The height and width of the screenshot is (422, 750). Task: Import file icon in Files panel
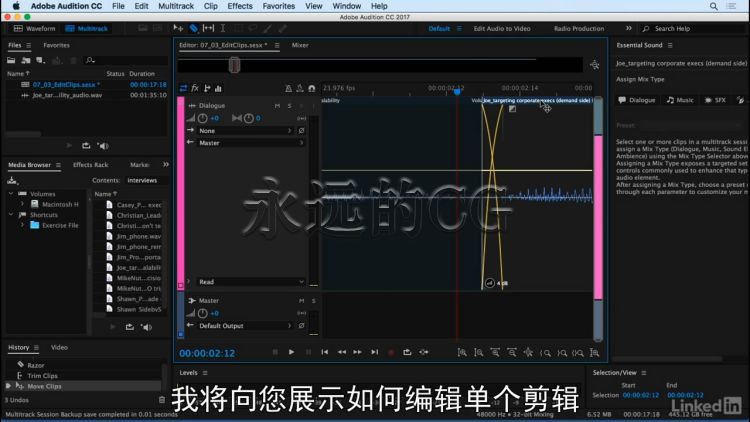pos(26,60)
